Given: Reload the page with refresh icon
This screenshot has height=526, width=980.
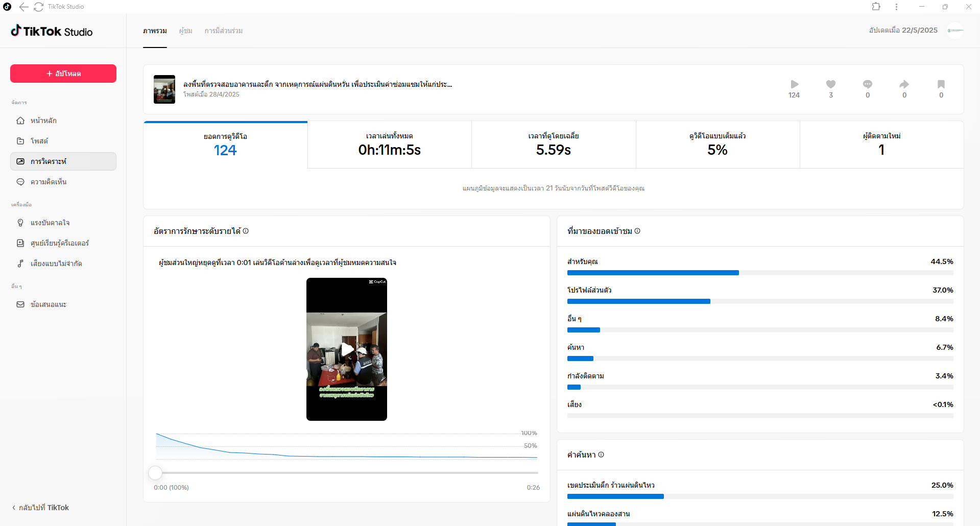Looking at the screenshot, I should click(38, 7).
